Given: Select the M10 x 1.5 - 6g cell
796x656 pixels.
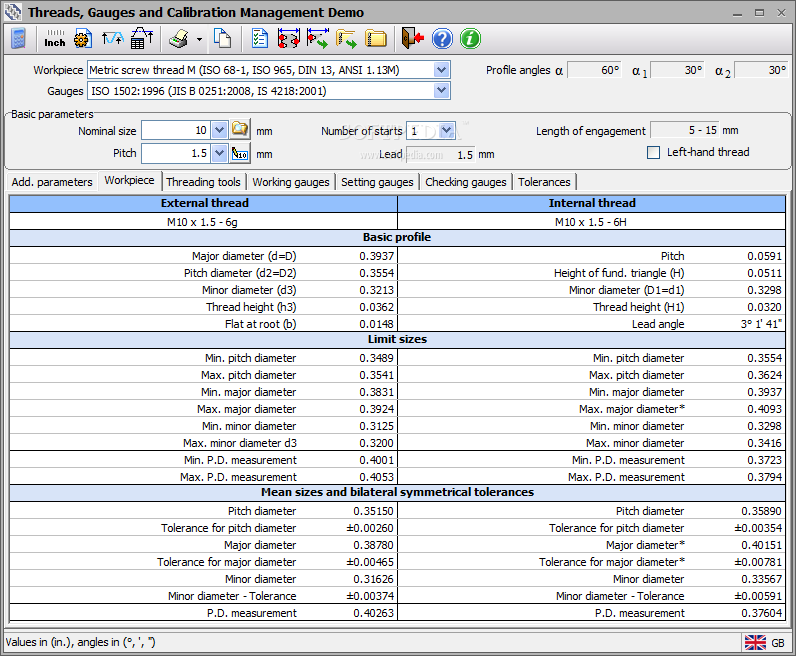Looking at the screenshot, I should (x=204, y=222).
